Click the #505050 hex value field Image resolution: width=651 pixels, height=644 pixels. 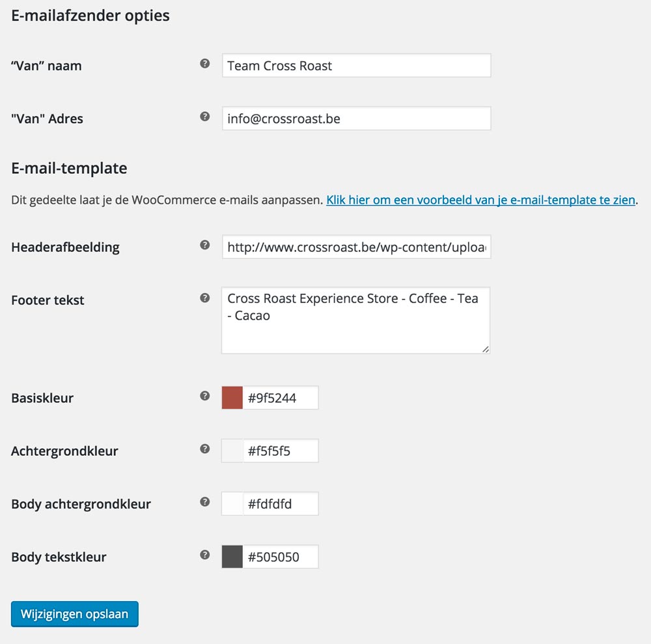(281, 557)
